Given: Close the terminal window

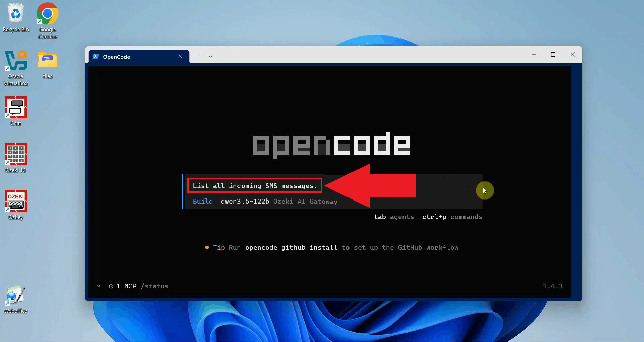Looking at the screenshot, I should click(x=573, y=54).
